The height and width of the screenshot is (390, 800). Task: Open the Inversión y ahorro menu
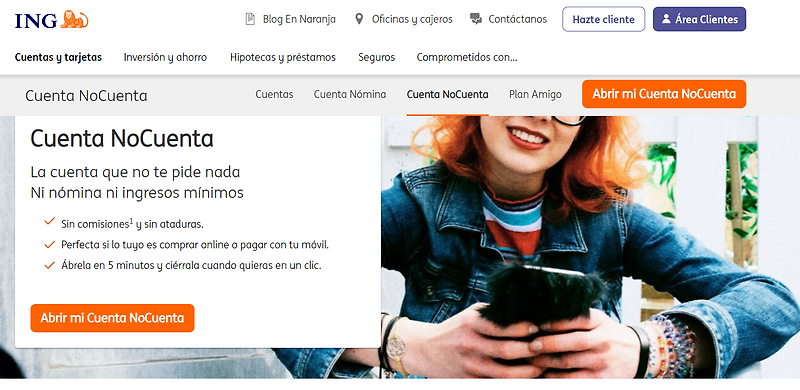click(165, 57)
